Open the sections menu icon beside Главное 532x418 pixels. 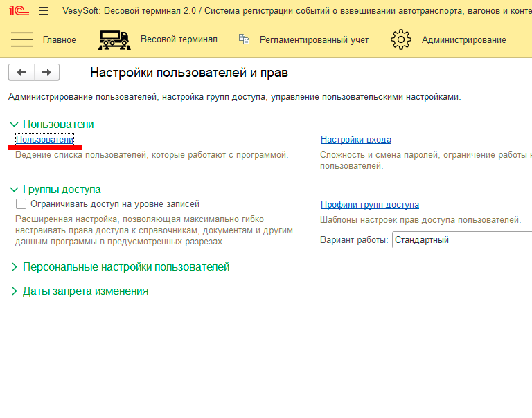(22, 39)
